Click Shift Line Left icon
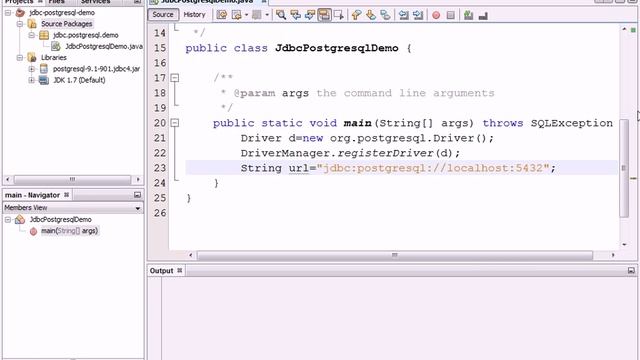640x360 pixels. coord(403,15)
